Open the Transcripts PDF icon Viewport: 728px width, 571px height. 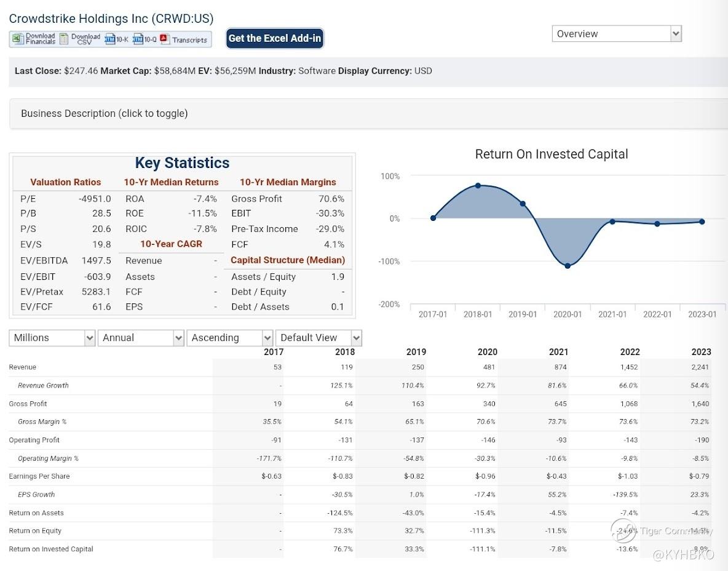click(x=164, y=39)
